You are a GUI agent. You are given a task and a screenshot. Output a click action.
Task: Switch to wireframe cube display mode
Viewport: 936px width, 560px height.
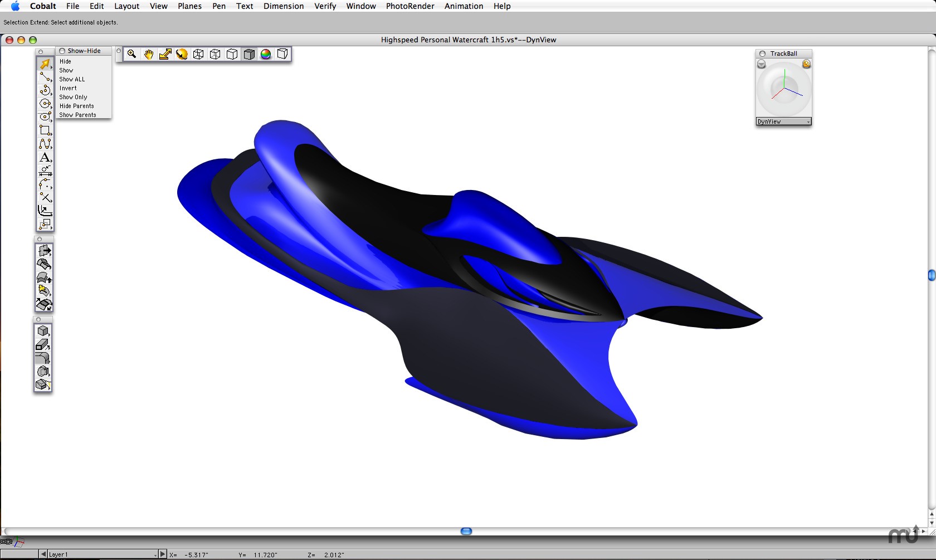click(198, 54)
